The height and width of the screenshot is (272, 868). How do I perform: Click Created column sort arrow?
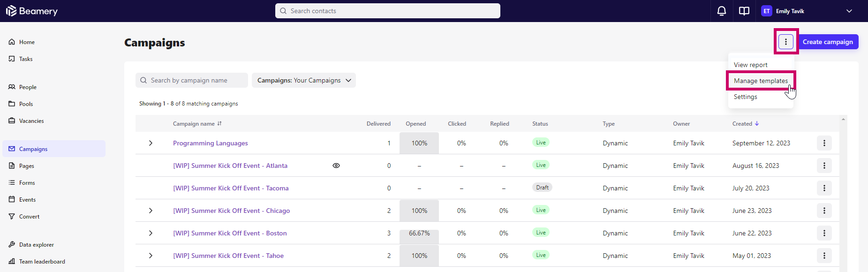tap(757, 124)
